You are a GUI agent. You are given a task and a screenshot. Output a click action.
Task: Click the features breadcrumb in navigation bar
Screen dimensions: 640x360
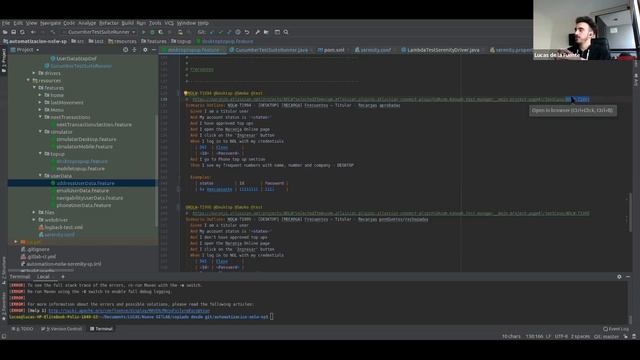154,41
